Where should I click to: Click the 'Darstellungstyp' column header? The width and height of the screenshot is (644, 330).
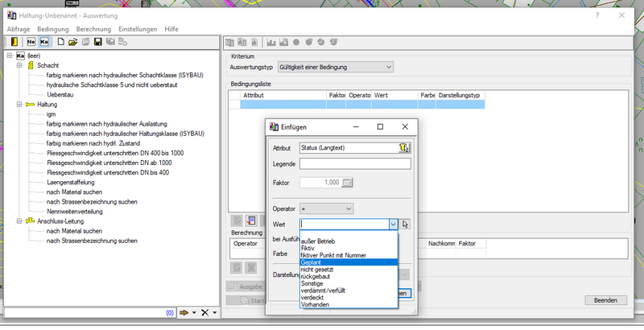coord(460,95)
